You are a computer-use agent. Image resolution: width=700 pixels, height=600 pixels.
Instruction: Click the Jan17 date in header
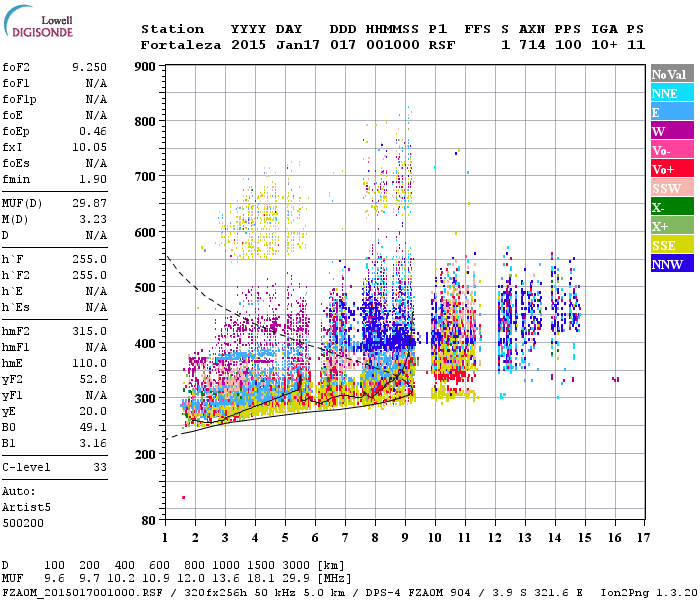pos(298,45)
